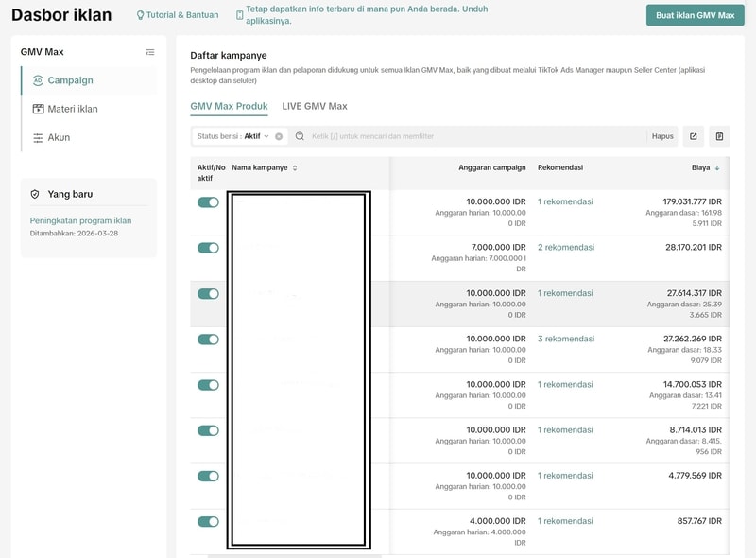The width and height of the screenshot is (756, 558).
Task: Open 1 rekomendasi for 857.767 IDR campaign
Action: click(x=565, y=521)
